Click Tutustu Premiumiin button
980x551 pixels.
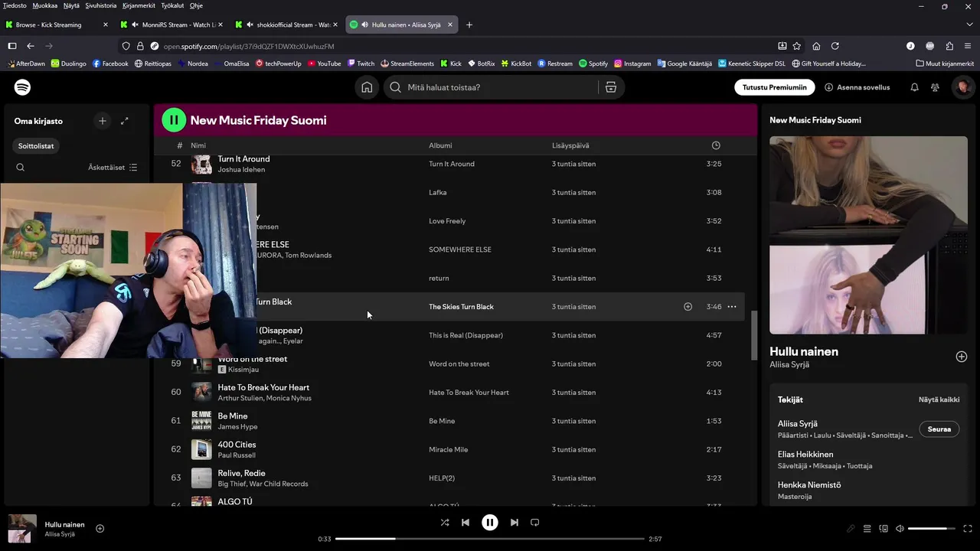click(775, 87)
